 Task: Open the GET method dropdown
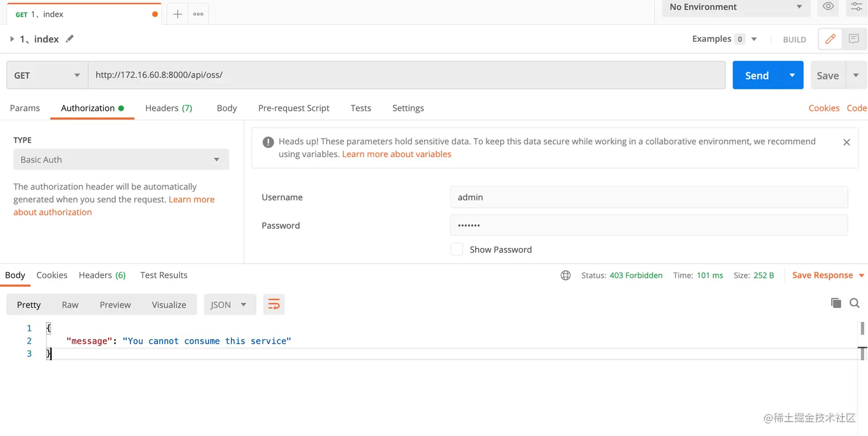47,75
